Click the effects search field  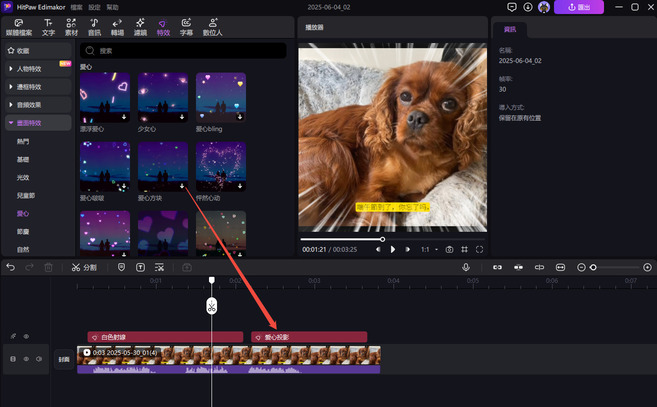[183, 51]
